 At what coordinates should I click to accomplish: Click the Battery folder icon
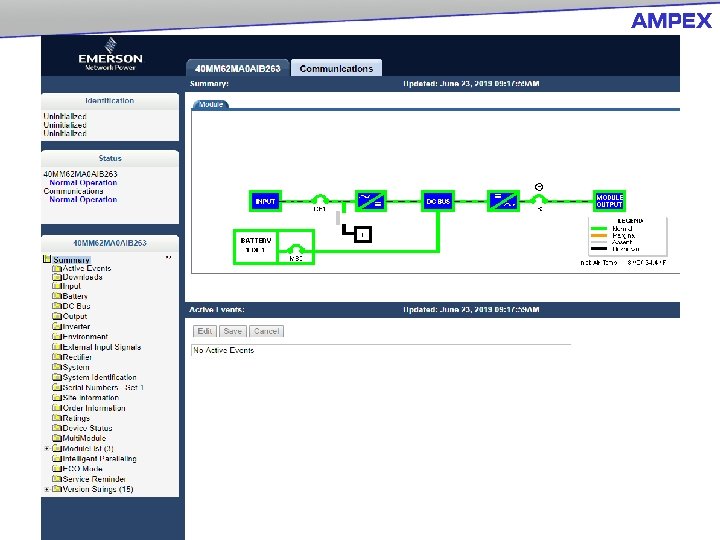pyautogui.click(x=56, y=296)
